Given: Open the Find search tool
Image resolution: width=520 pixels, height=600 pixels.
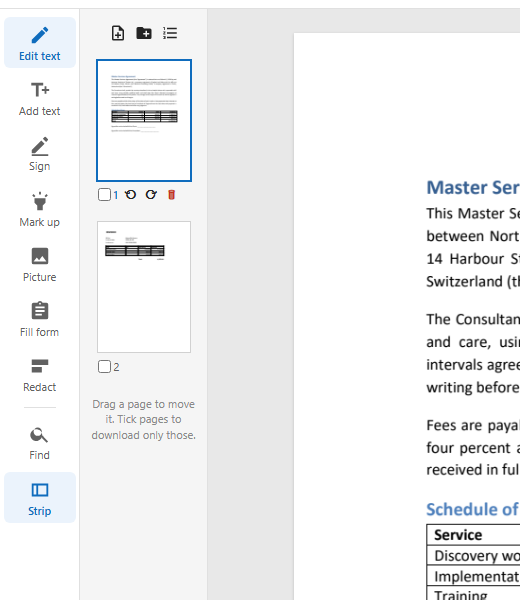Looking at the screenshot, I should 40,443.
